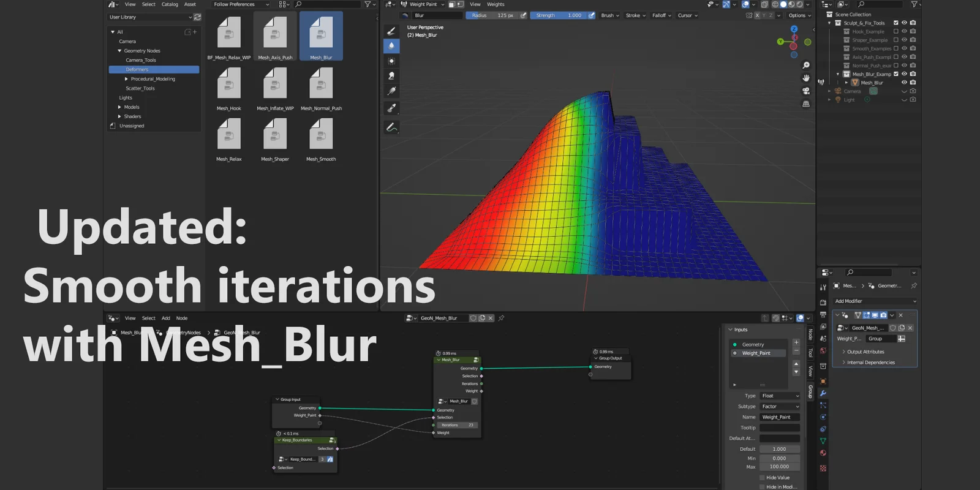The width and height of the screenshot is (980, 490).
Task: Toggle X axis symmetry button
Action: [757, 15]
